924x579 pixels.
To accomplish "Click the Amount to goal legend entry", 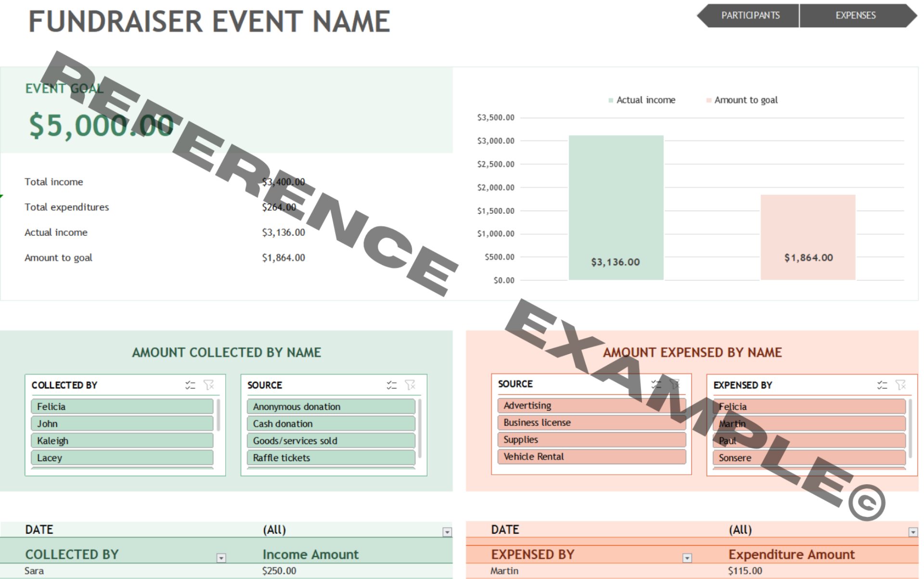I will coord(742,100).
